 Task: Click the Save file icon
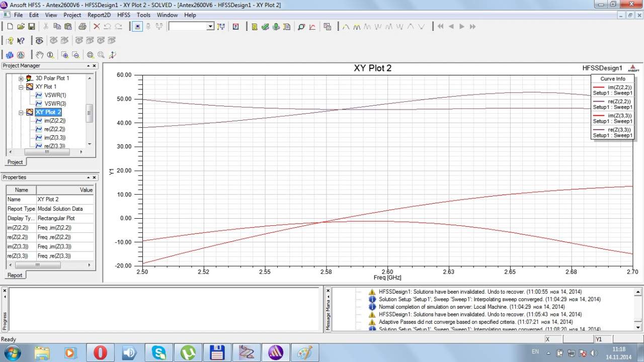pyautogui.click(x=32, y=27)
